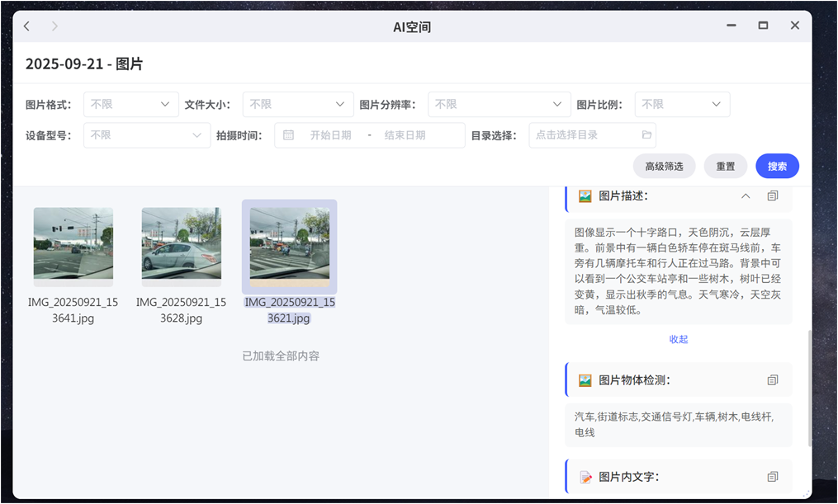Click the file name IMG_20250921_153621.jpg
This screenshot has height=504, width=838.
[x=290, y=310]
